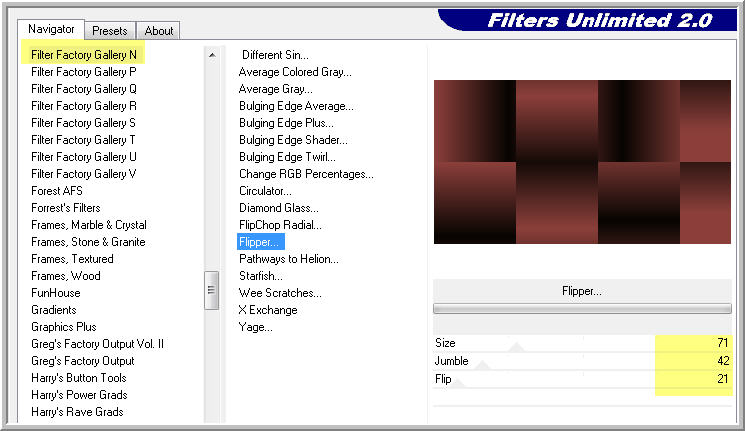
Task: Choose the FlipChop Radial... filter
Action: (280, 225)
